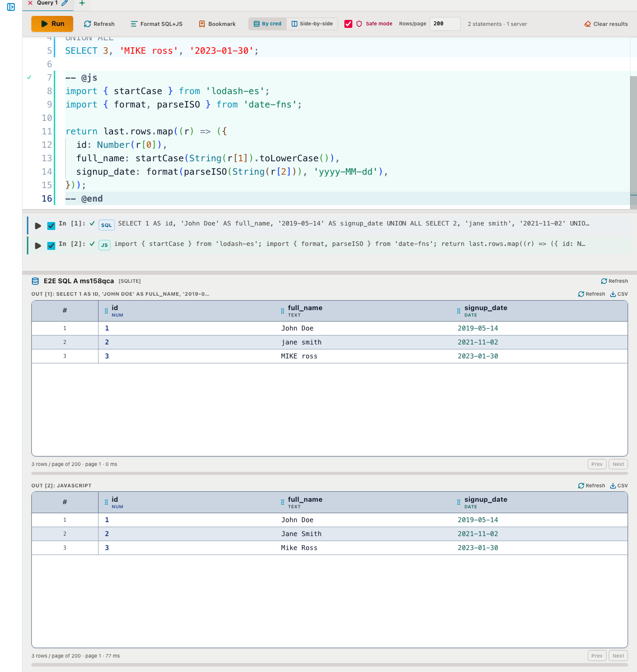The image size is (637, 672).
Task: Click the Safe mode shield icon
Action: (x=359, y=24)
